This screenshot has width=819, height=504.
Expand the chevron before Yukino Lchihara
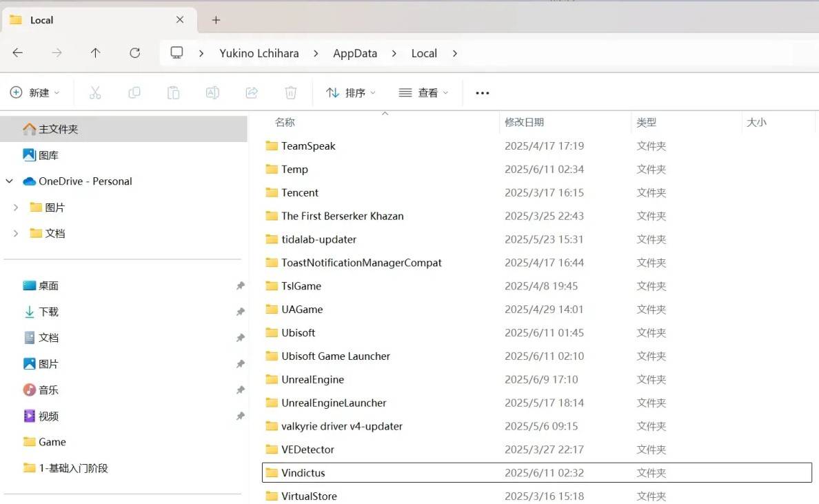201,53
